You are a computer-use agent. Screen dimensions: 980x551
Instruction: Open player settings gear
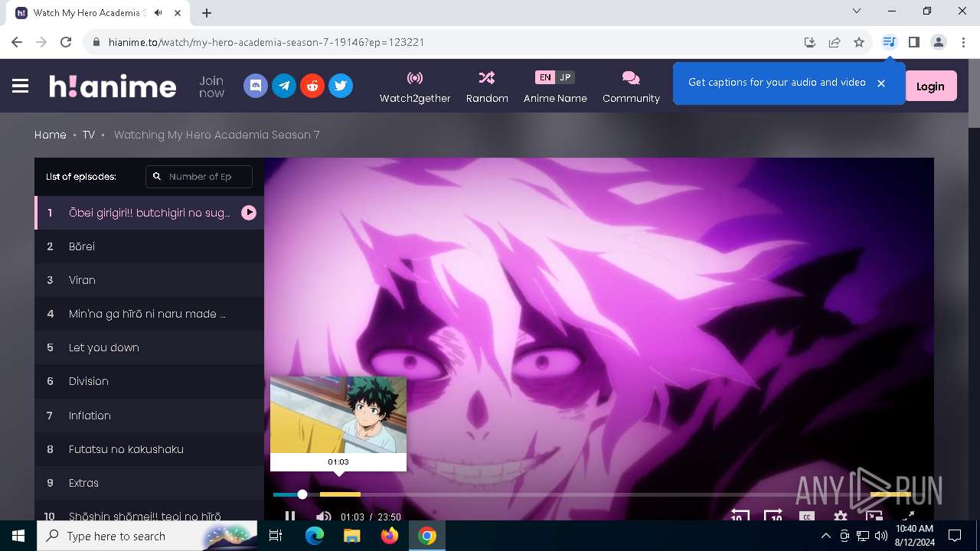click(x=840, y=517)
